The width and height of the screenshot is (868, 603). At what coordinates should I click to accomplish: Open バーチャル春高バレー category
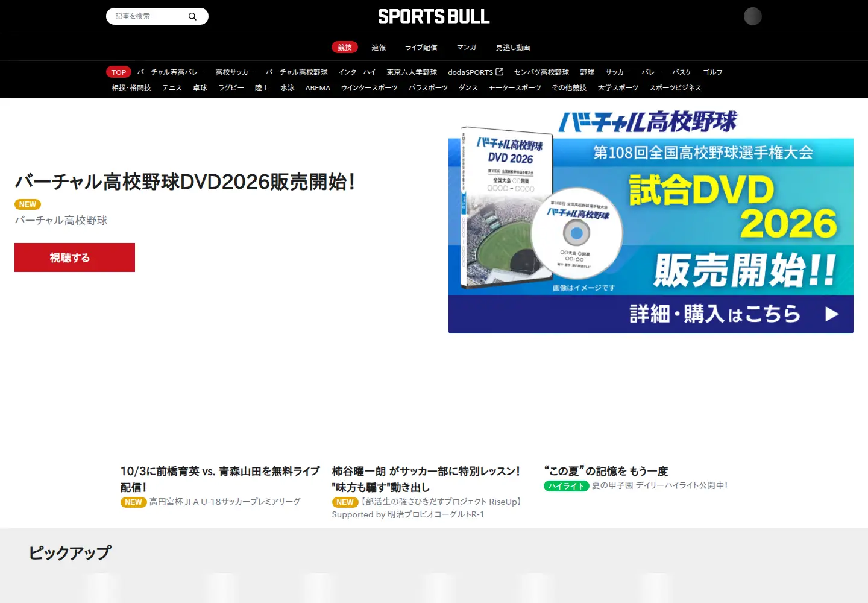tap(171, 72)
